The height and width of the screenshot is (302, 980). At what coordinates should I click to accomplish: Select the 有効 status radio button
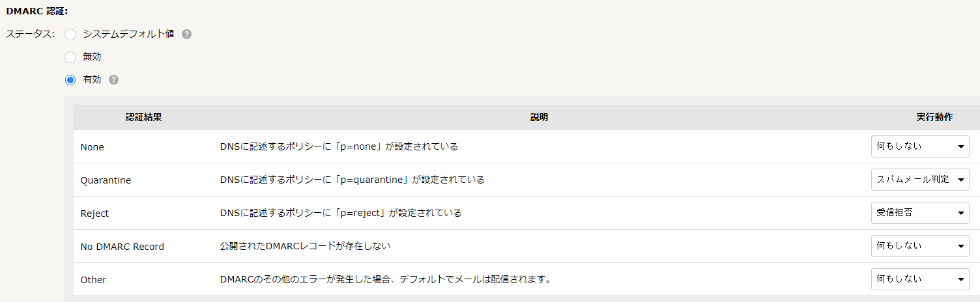tap(70, 80)
